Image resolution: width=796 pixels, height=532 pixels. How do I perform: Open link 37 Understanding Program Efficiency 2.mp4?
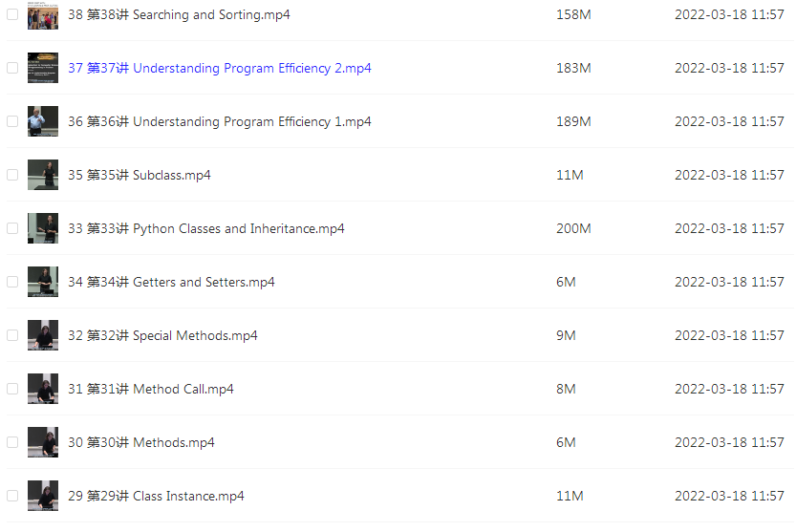click(220, 68)
